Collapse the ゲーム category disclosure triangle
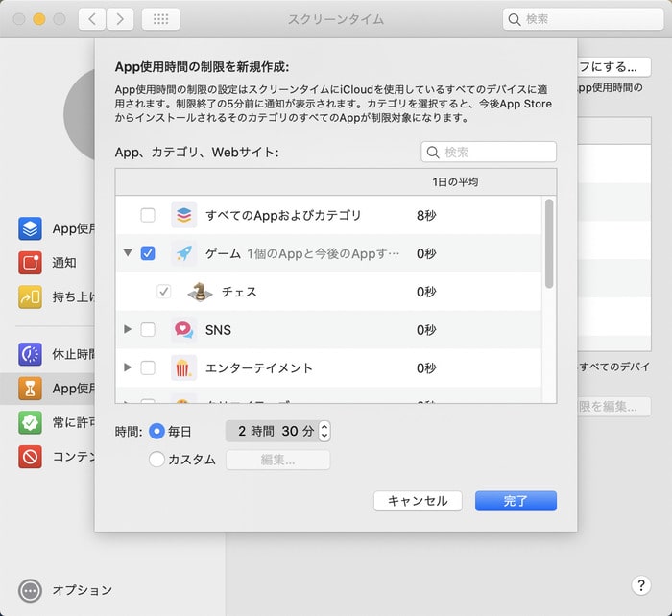 click(128, 253)
